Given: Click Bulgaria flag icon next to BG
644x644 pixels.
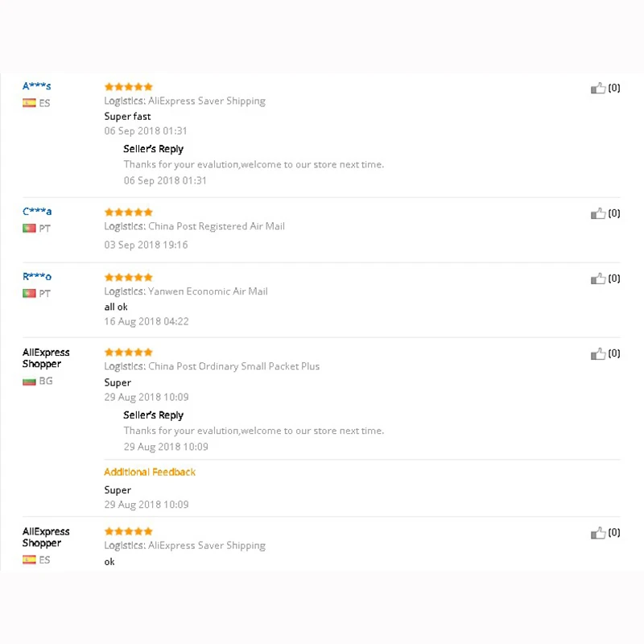Looking at the screenshot, I should 29,382.
